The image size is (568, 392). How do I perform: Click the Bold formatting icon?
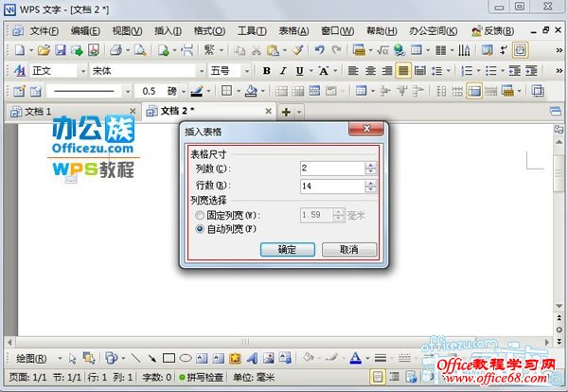click(267, 70)
